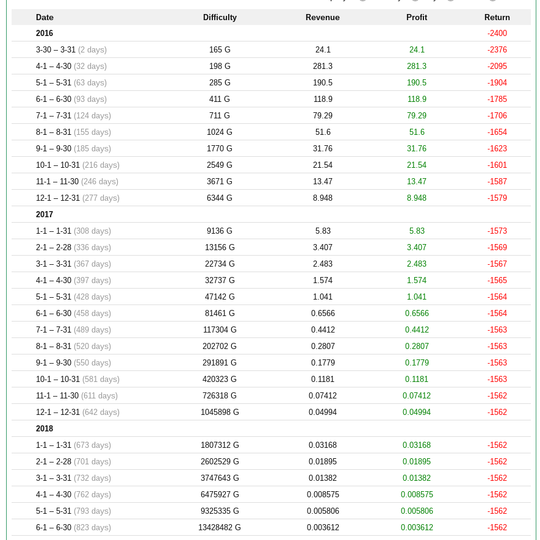540x540 pixels.
Task: Click the -1579 return value
Action: pyautogui.click(x=497, y=198)
